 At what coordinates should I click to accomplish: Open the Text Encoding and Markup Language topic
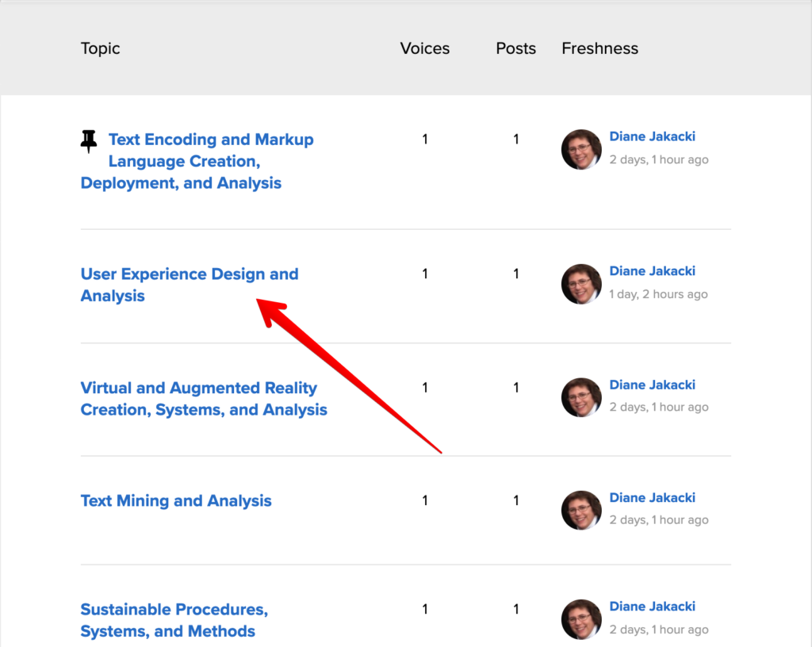click(196, 161)
